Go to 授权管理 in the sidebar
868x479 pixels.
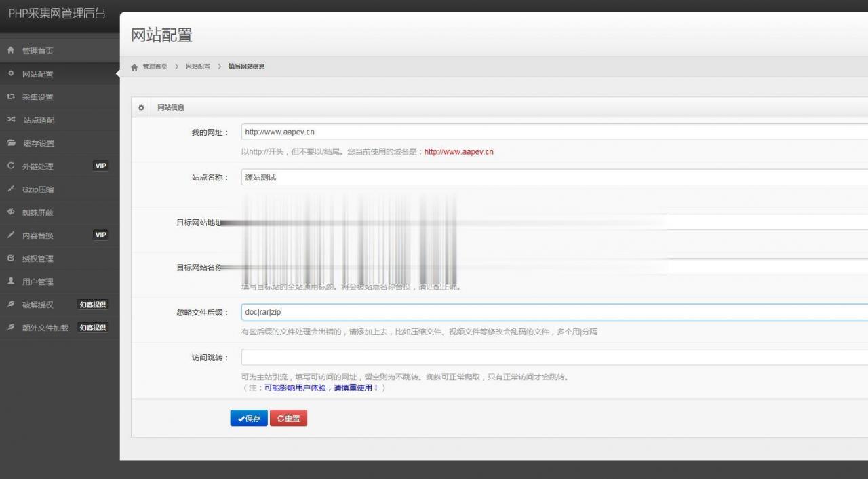(60, 258)
